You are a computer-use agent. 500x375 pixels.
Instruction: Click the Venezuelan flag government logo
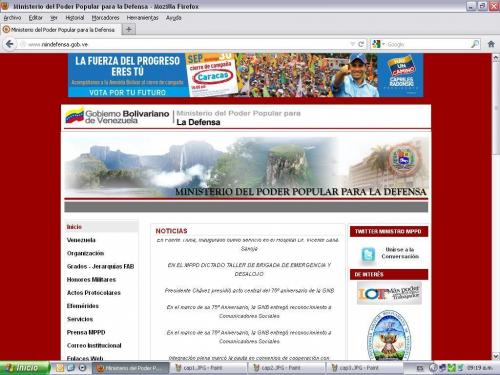coord(75,116)
